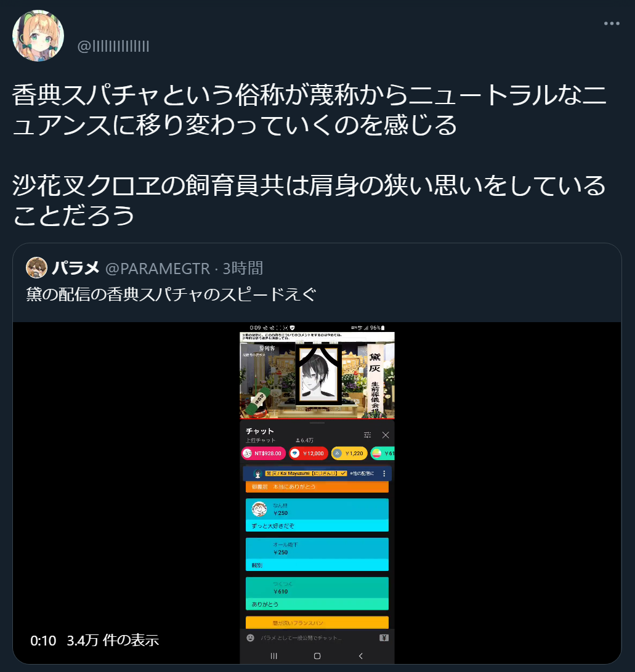Tap the Android recent apps button
The image size is (635, 672).
click(274, 656)
